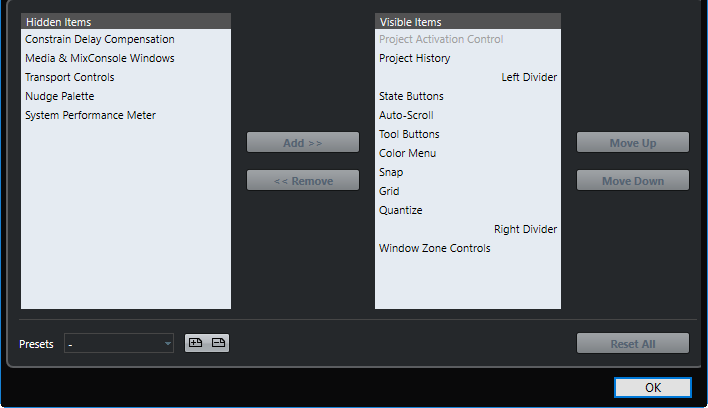This screenshot has height=408, width=708.
Task: Select Transport Controls in Hidden Items
Action: point(126,77)
